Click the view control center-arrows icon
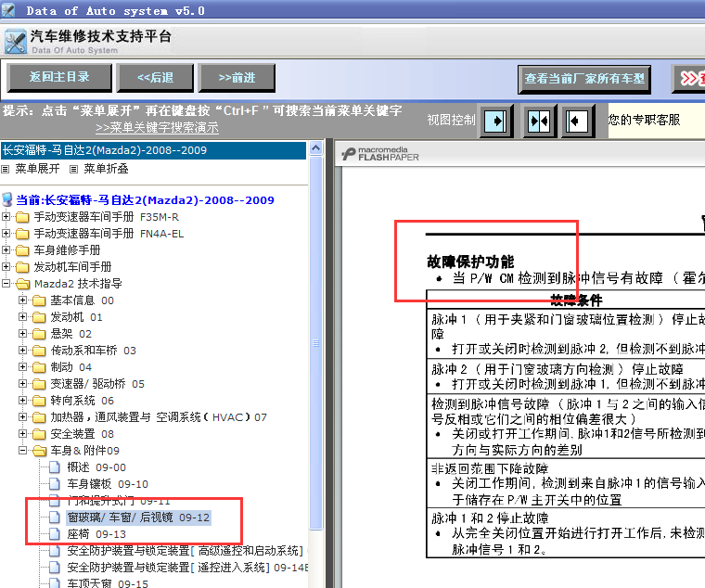The width and height of the screenshot is (705, 588). point(539,121)
